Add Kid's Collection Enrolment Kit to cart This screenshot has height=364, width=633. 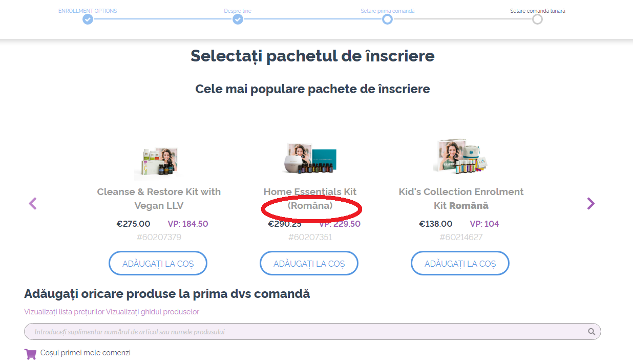click(460, 264)
